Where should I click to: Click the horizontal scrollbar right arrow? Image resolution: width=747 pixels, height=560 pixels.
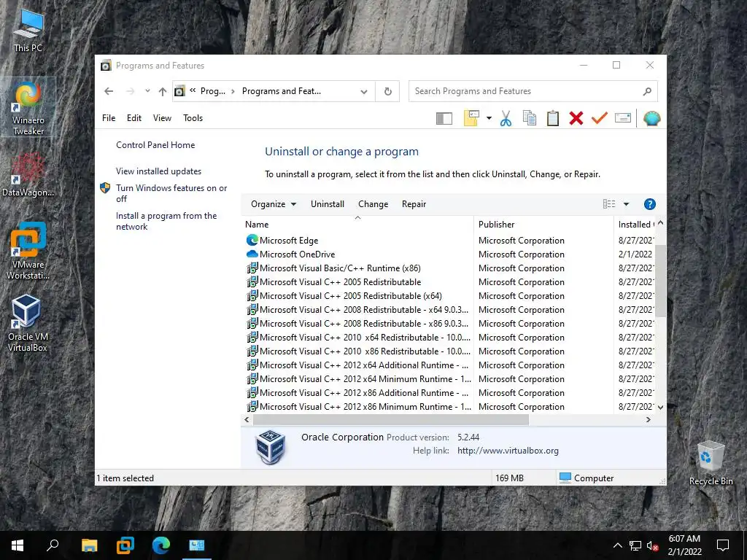pyautogui.click(x=648, y=419)
